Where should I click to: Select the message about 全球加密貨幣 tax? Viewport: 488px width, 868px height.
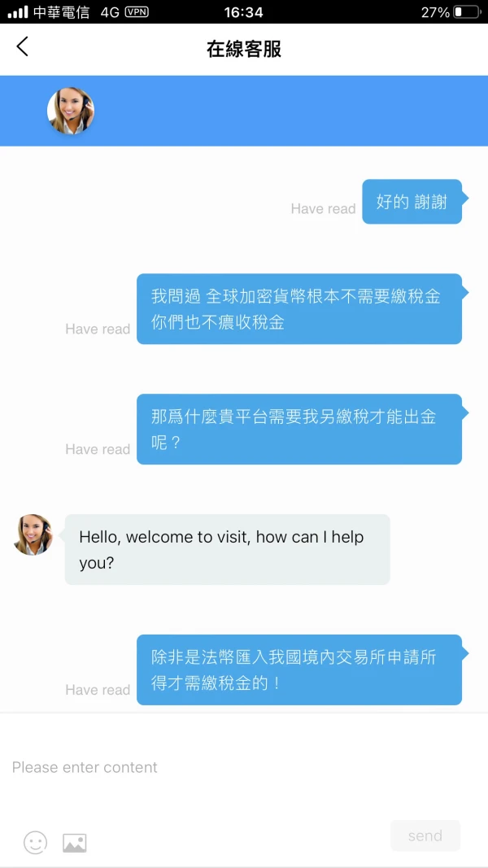[x=299, y=309]
